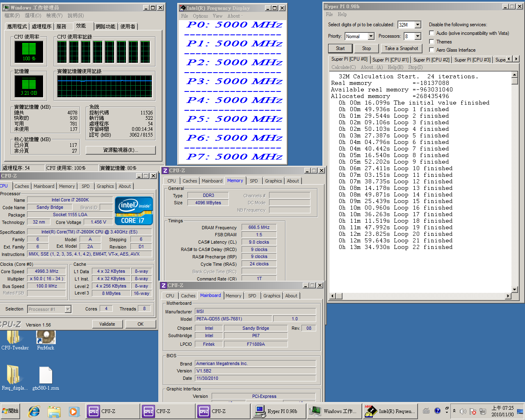The image size is (525, 420).
Task: Open Windows Explorer folder icon in taskbar
Action: [x=54, y=411]
